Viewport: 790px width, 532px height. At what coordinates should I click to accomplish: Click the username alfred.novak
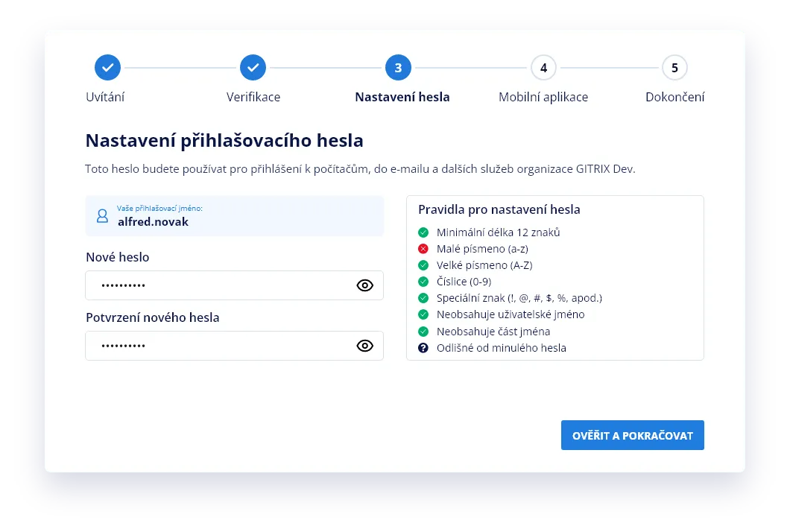point(154,222)
